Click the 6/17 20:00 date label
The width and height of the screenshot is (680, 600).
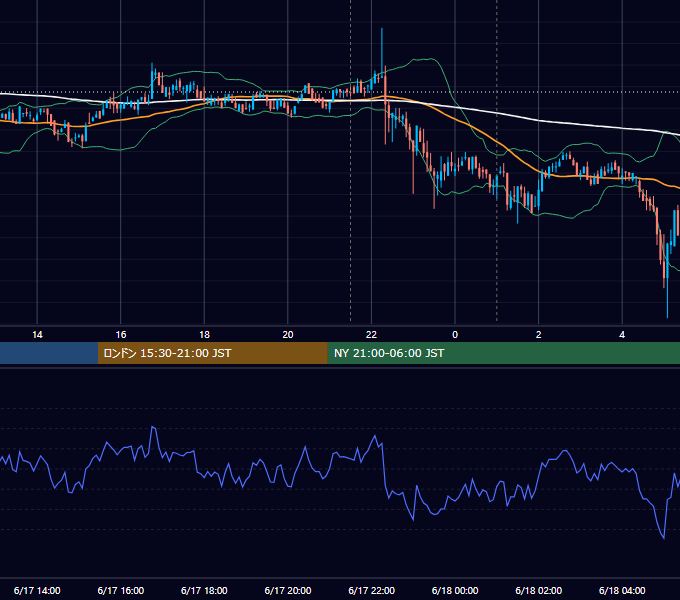click(x=288, y=590)
